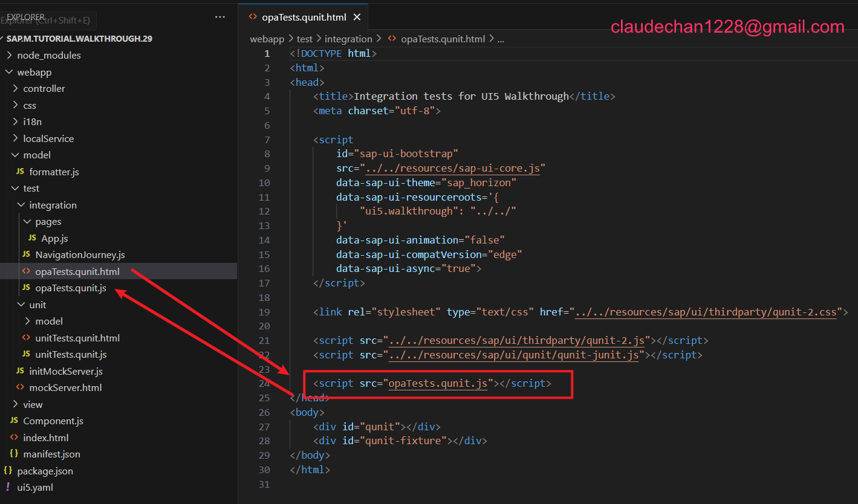Follow the sap-ui-core.js src link
Viewport: 858px width, 504px height.
coord(453,168)
